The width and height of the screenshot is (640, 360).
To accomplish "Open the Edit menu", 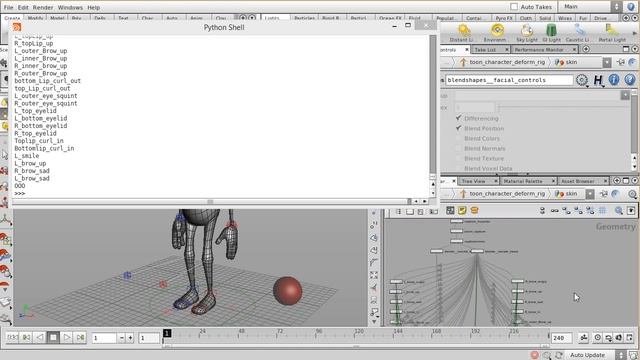I will [x=23, y=7].
